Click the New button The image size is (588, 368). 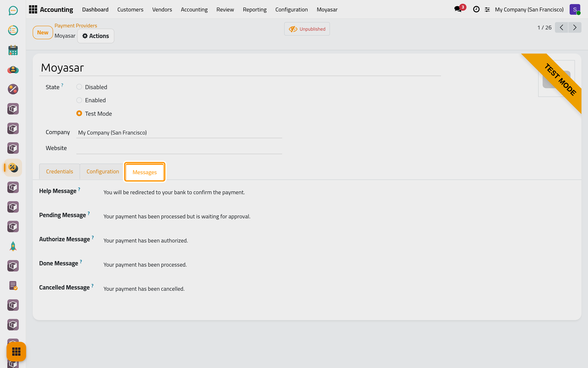tap(43, 33)
